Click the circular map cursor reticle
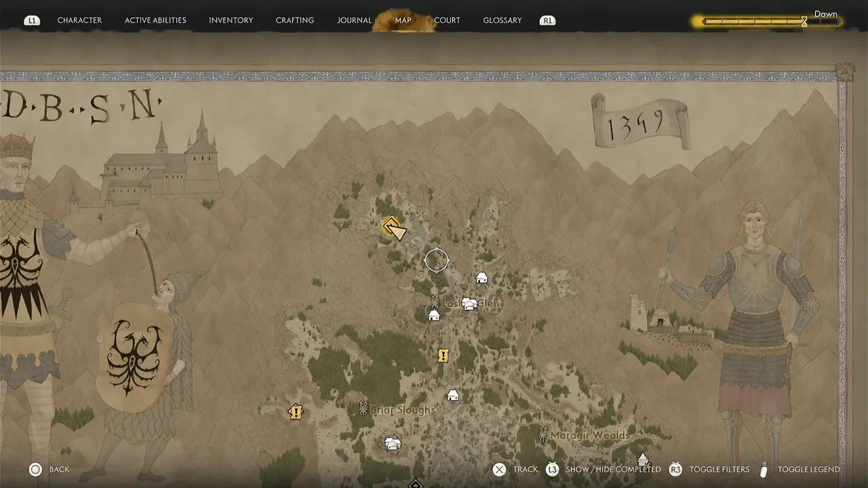868x488 pixels. click(x=436, y=260)
